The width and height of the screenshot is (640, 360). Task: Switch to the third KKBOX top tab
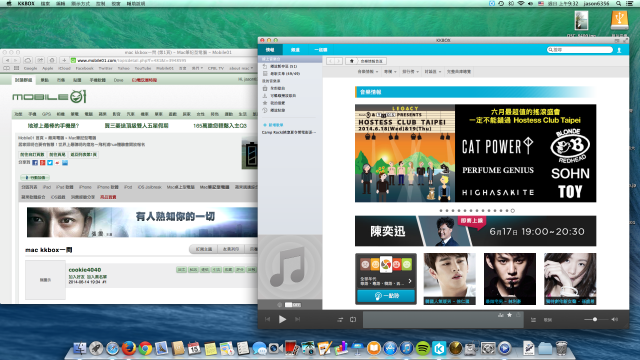[x=321, y=50]
